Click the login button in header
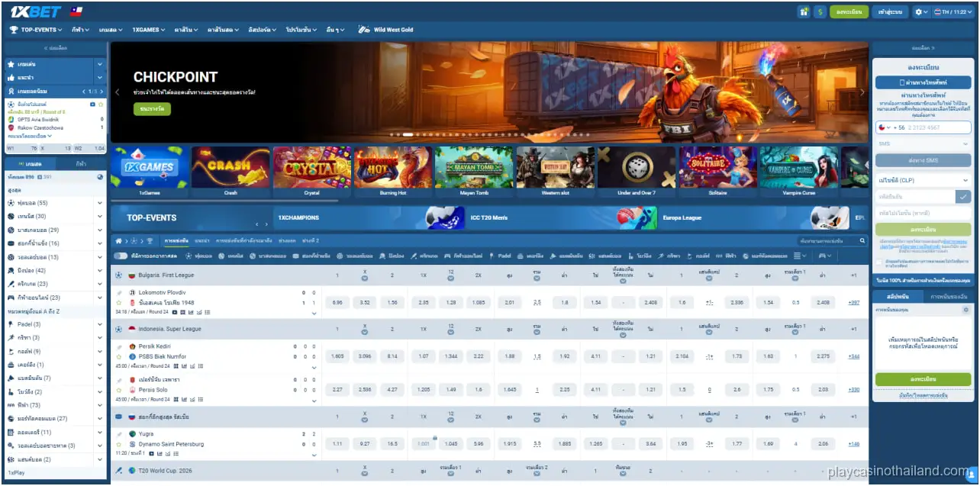Screen dimensions: 980x486 tap(891, 11)
